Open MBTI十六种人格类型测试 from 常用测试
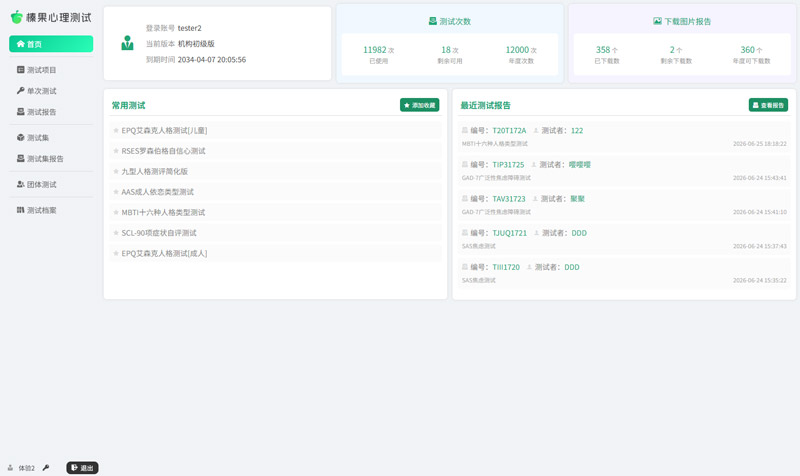 pos(276,212)
